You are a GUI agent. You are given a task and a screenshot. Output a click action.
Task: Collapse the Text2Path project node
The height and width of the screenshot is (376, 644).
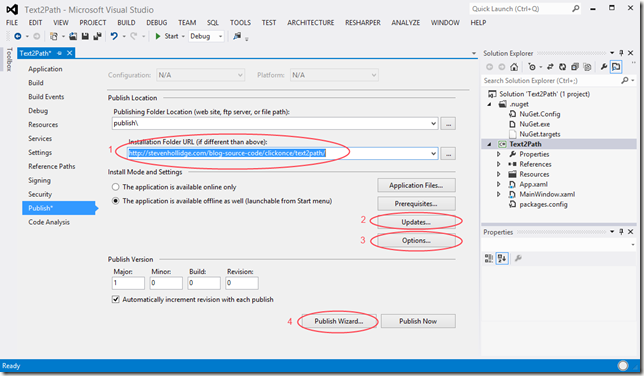[489, 144]
